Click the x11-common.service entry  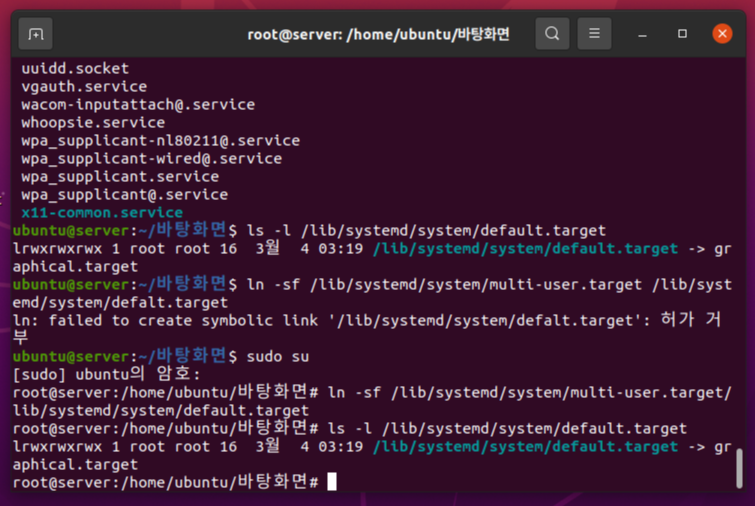[x=102, y=213]
